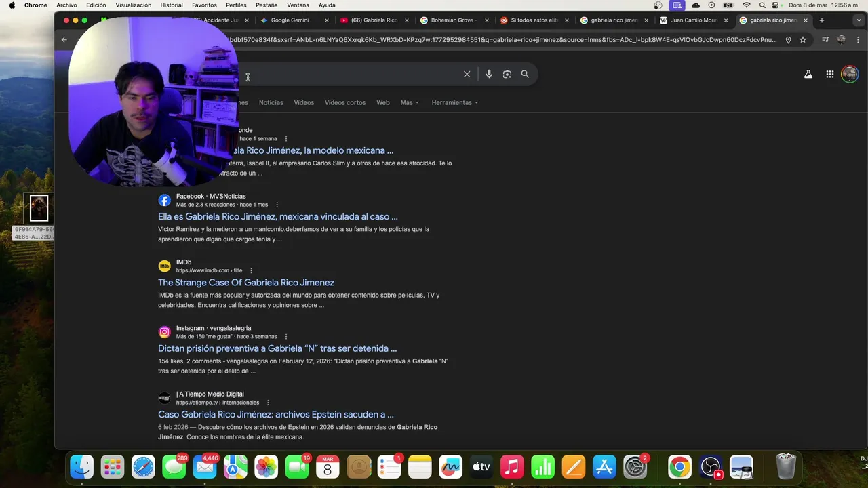Bookmark this page with the star icon
The width and height of the screenshot is (868, 488).
point(803,40)
